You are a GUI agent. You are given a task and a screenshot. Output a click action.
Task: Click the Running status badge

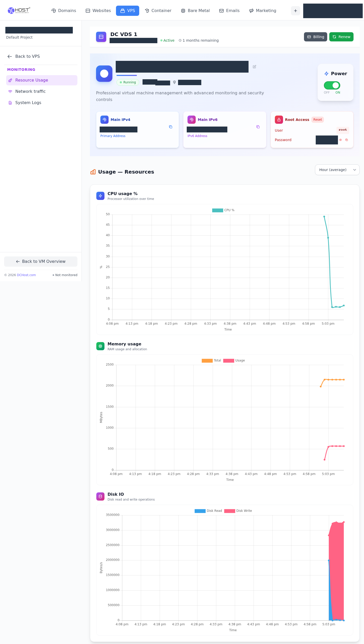click(x=128, y=82)
